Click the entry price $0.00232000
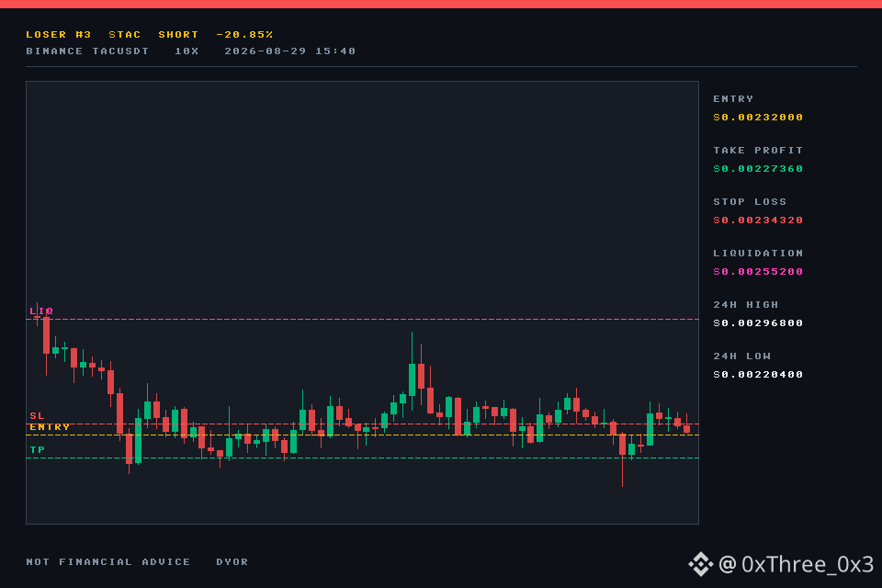Screen dimensions: 882x588 point(758,117)
